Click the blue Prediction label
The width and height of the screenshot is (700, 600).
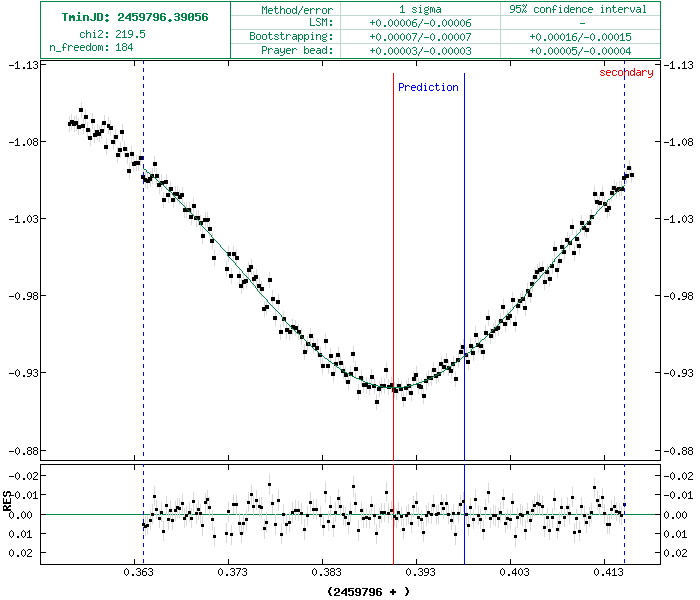[x=428, y=87]
